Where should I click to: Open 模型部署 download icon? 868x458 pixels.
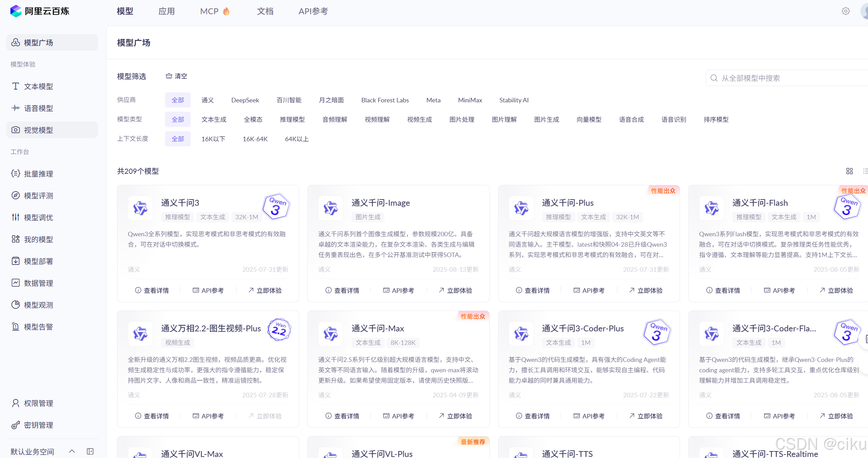pos(16,261)
